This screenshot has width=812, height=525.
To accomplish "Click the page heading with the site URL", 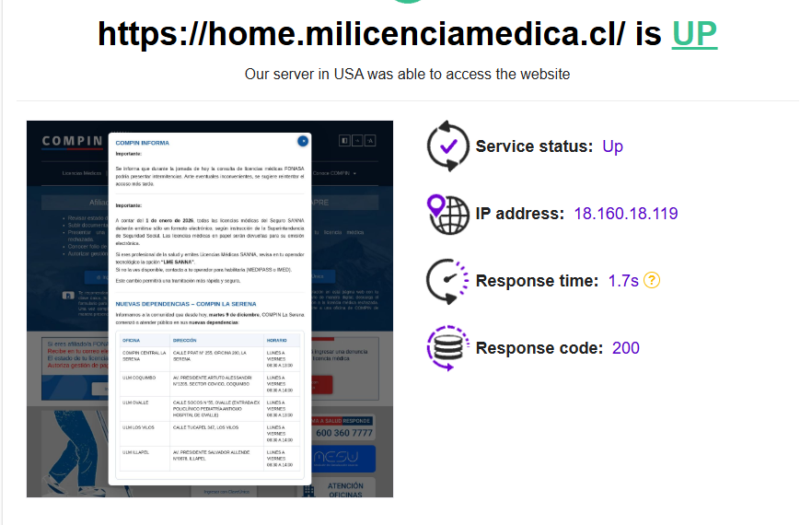I will tap(407, 34).
